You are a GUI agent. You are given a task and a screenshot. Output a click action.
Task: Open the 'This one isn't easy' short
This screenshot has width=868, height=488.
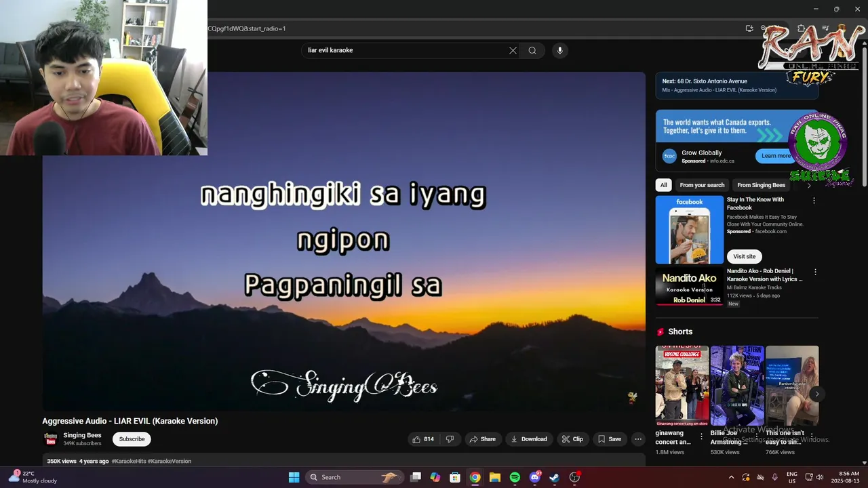pos(792,386)
